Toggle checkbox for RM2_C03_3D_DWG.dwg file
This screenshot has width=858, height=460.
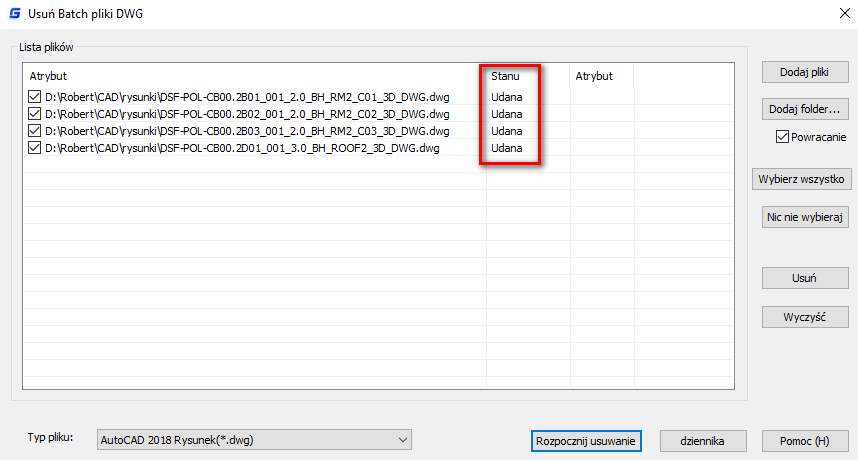tap(35, 131)
